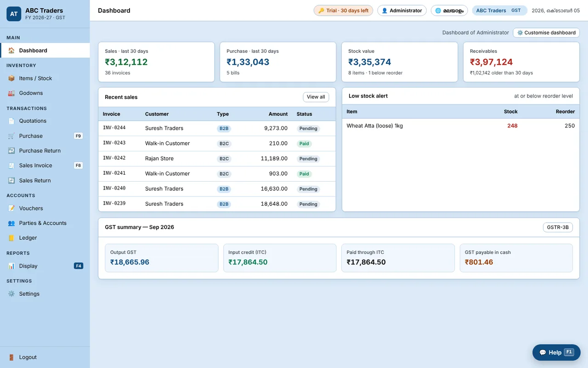Click invoice number INV-0244
Screen dimensions: 588x368
[x=114, y=128]
